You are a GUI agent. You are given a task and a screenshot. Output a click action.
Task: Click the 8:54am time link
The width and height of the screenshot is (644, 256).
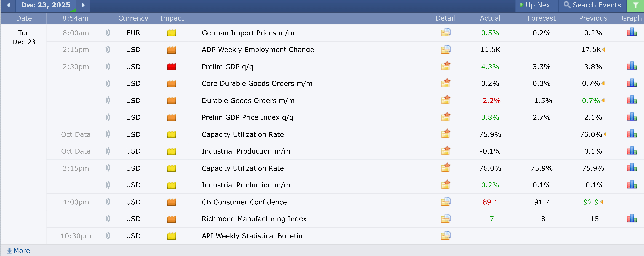75,18
